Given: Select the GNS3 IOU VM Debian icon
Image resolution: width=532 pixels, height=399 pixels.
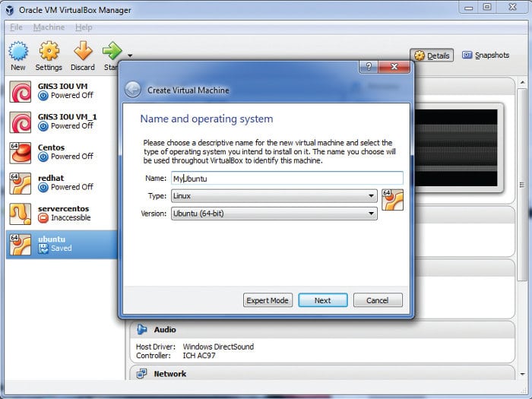Looking at the screenshot, I should coord(21,92).
